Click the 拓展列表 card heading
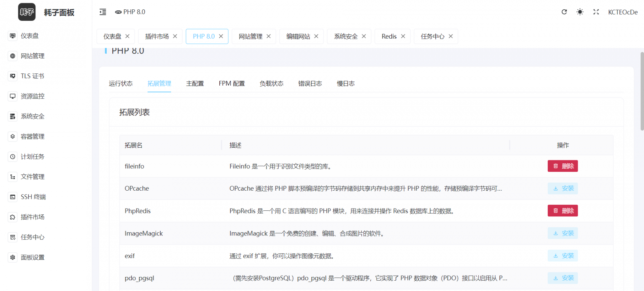 (135, 112)
